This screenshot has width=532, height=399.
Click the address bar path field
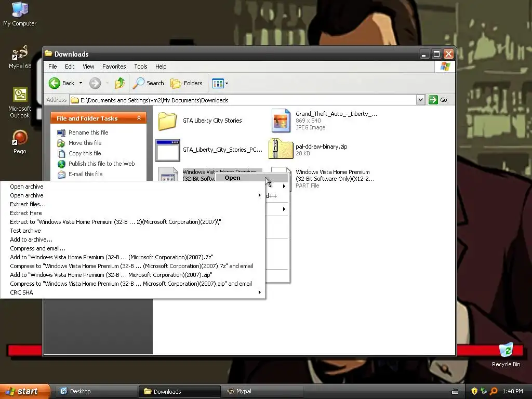click(x=243, y=100)
